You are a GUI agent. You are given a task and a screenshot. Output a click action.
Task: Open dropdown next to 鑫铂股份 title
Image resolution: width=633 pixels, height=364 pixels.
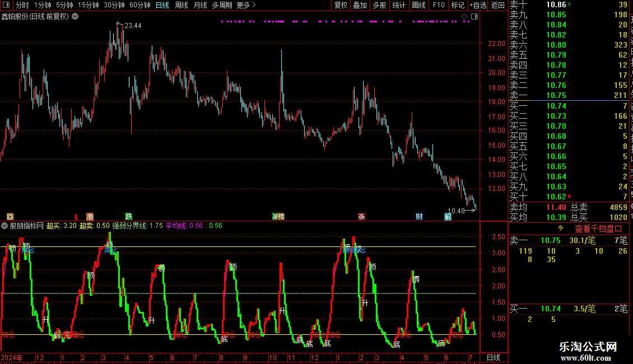coord(75,17)
